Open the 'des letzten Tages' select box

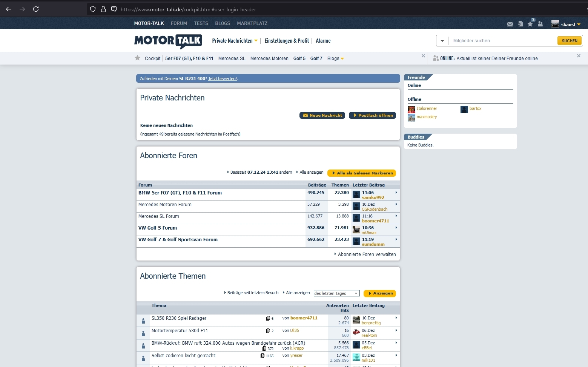tap(336, 293)
